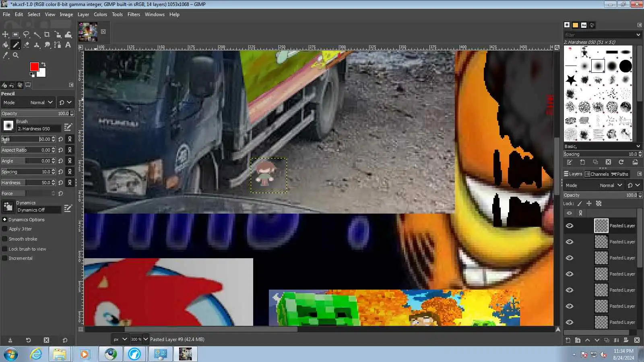Select the Rectangle Select tool
This screenshot has width=644, height=362.
[16, 35]
